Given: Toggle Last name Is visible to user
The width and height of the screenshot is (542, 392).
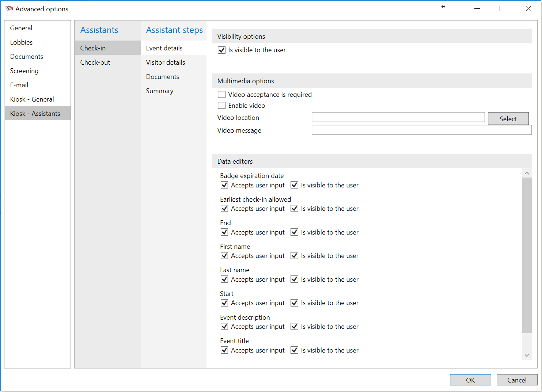Looking at the screenshot, I should tap(294, 279).
